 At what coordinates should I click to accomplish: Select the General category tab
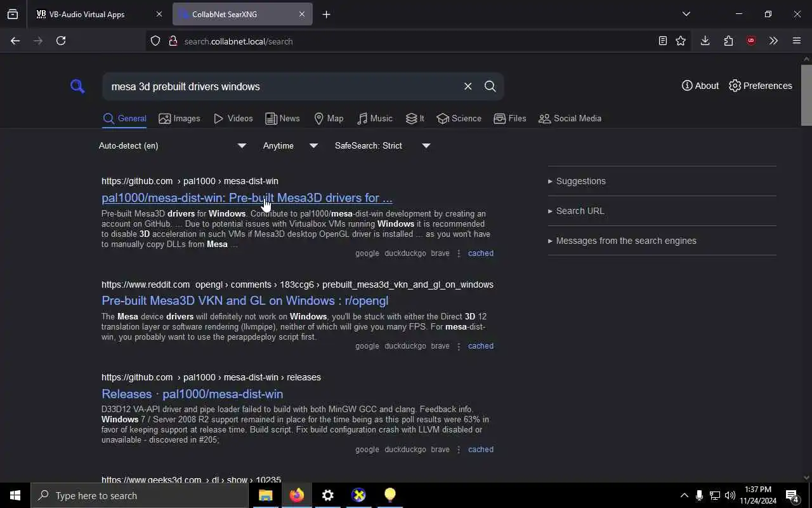point(124,119)
